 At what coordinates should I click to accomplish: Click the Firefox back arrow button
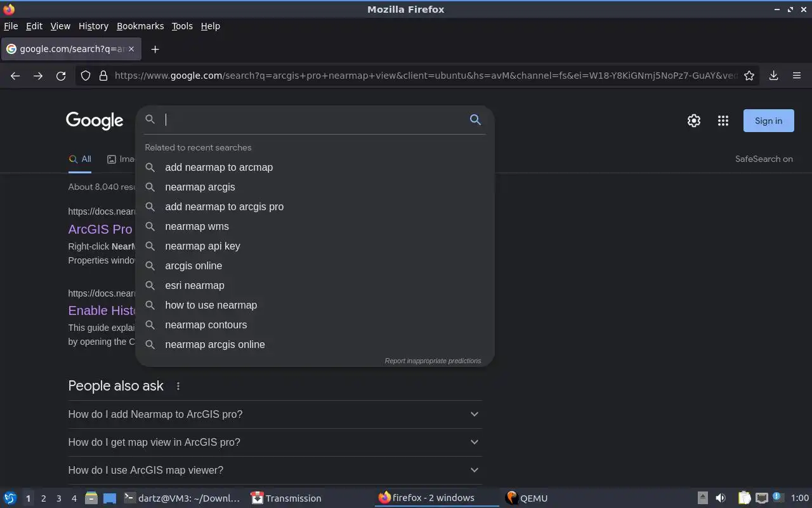[15, 76]
